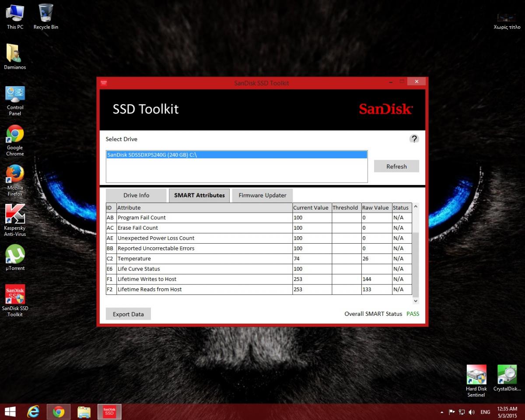Select the Reported Uncorrectable Errors row
The height and width of the screenshot is (420, 525).
(259, 248)
